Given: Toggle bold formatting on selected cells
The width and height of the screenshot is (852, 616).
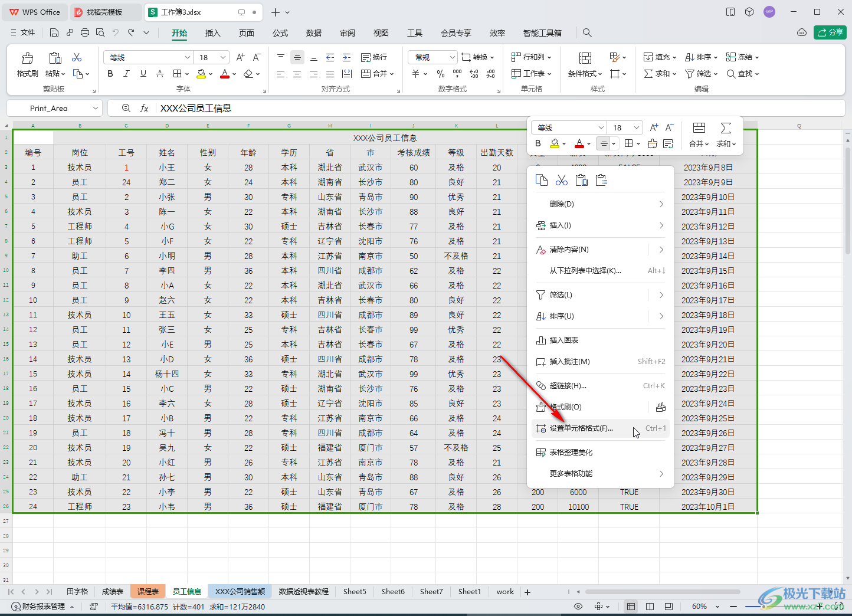Looking at the screenshot, I should [x=110, y=73].
